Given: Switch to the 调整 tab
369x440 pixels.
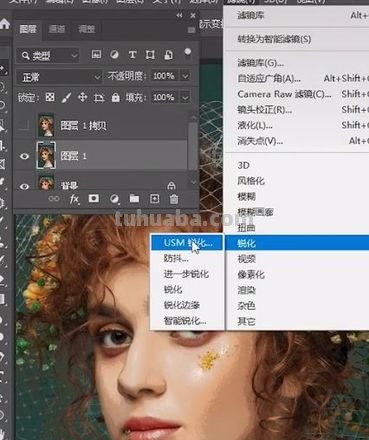Looking at the screenshot, I should tap(87, 29).
